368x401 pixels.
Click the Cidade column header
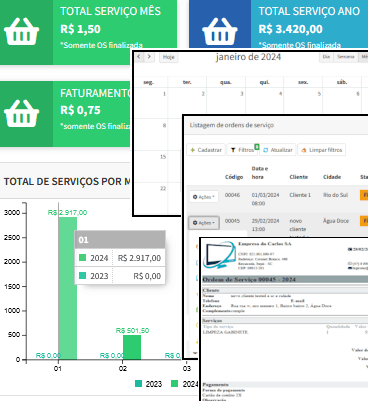pos(332,177)
